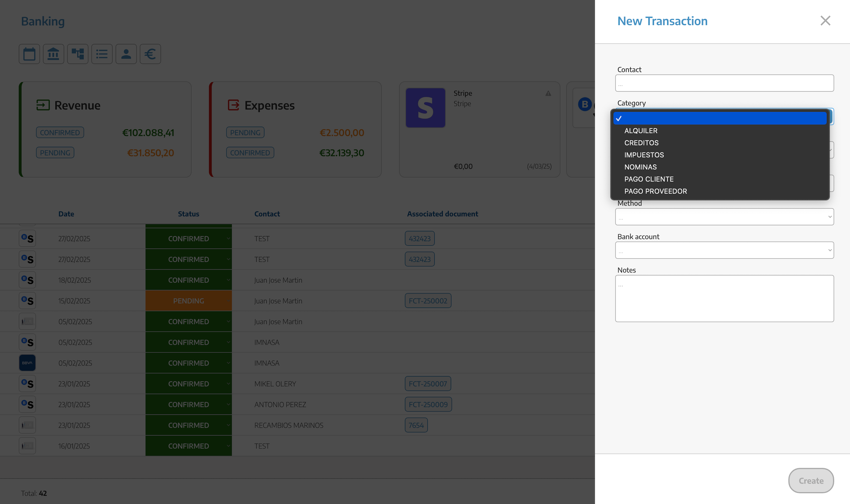Screen dimensions: 850x504
Task: Click Revenue CONFIRMED badge
Action: 60,132
